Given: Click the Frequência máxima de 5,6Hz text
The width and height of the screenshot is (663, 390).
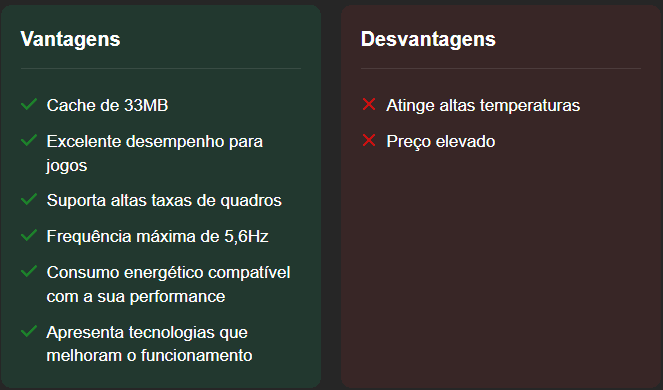Looking at the screenshot, I should (157, 236).
